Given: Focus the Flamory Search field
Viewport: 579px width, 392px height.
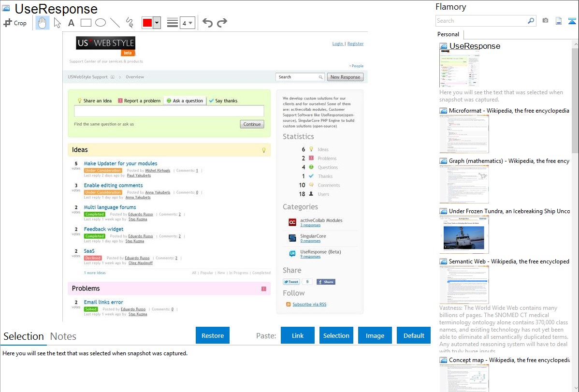Looking at the screenshot, I should pos(481,21).
